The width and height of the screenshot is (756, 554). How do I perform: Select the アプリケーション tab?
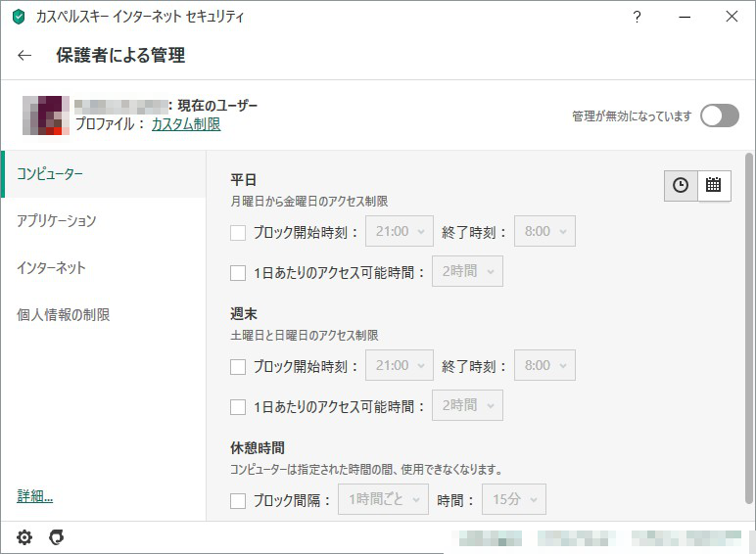click(x=103, y=220)
